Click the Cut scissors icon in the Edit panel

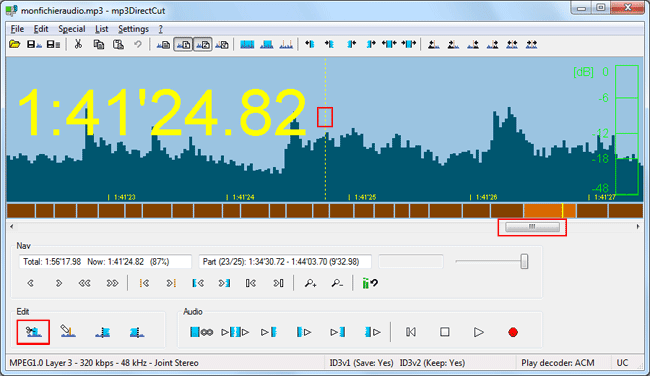(x=33, y=332)
